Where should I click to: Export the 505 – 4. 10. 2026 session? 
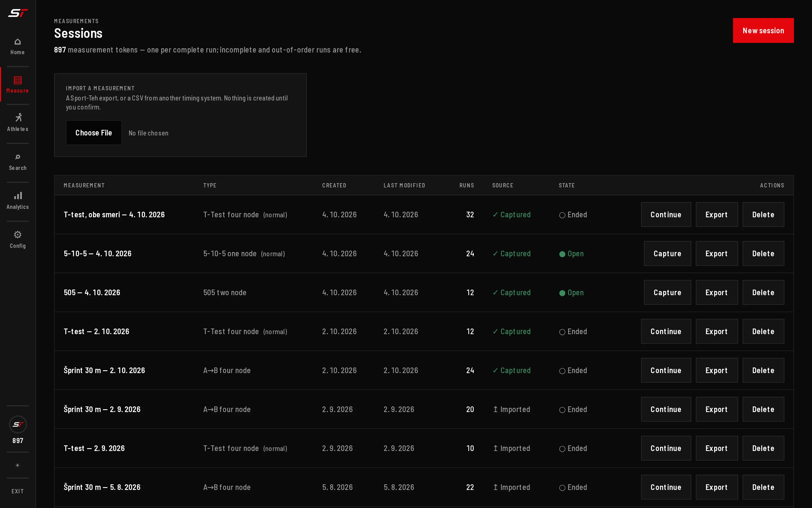[x=716, y=292]
